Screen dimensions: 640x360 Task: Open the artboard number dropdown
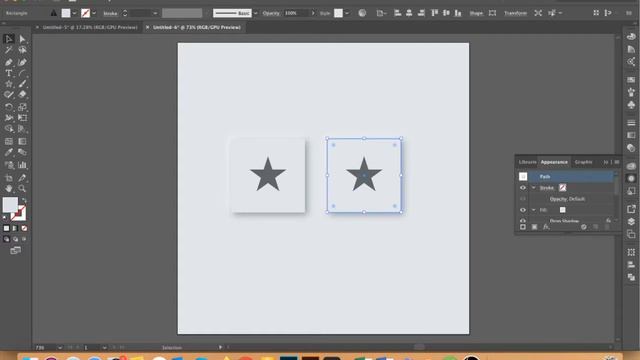coord(104,348)
